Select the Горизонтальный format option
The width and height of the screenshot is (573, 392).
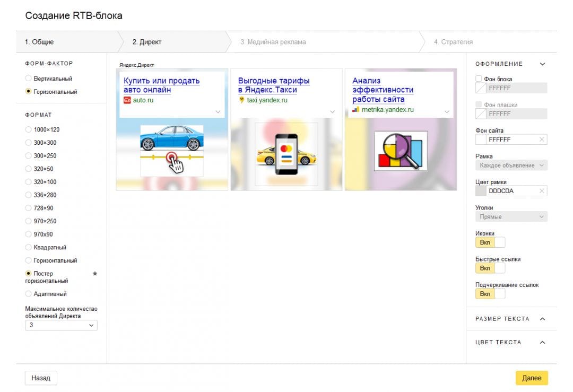pyautogui.click(x=28, y=260)
